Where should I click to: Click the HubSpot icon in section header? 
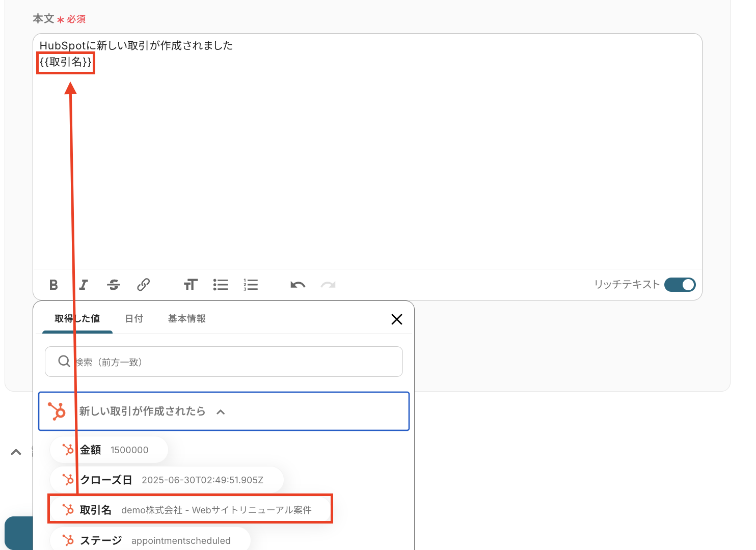coord(57,411)
